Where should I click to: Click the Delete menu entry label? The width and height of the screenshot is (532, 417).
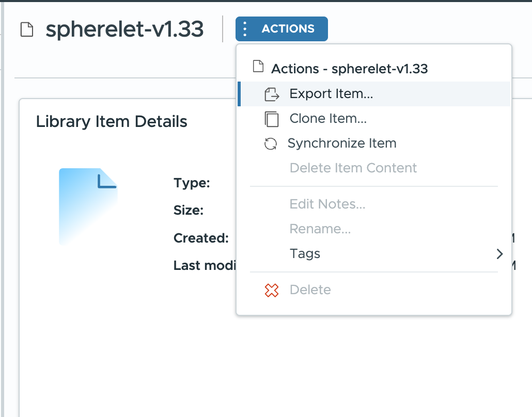click(x=310, y=290)
